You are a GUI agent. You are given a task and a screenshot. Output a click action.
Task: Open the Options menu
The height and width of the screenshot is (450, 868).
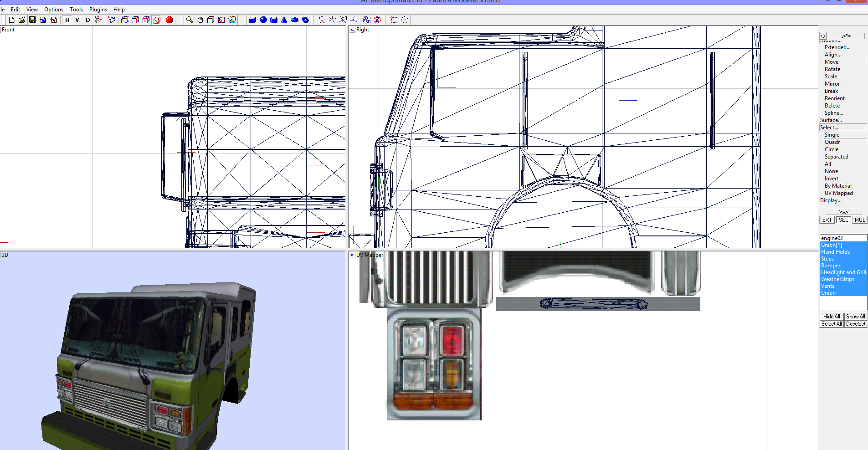pyautogui.click(x=53, y=9)
